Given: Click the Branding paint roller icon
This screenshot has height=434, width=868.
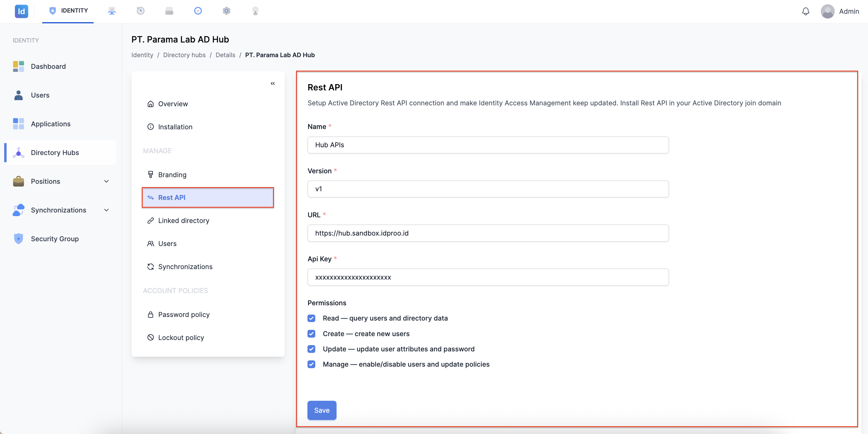Looking at the screenshot, I should click(x=150, y=174).
